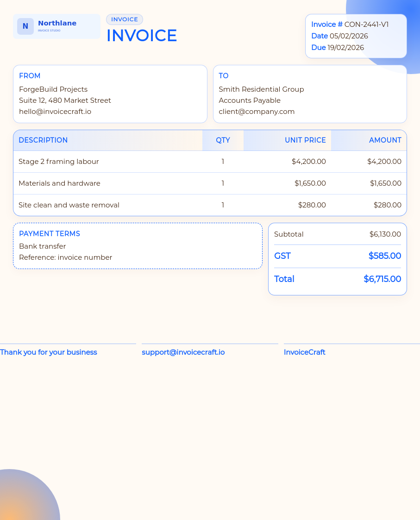This screenshot has width=420, height=520.
Task: Click the small INVOICE pill badge
Action: coord(125,19)
